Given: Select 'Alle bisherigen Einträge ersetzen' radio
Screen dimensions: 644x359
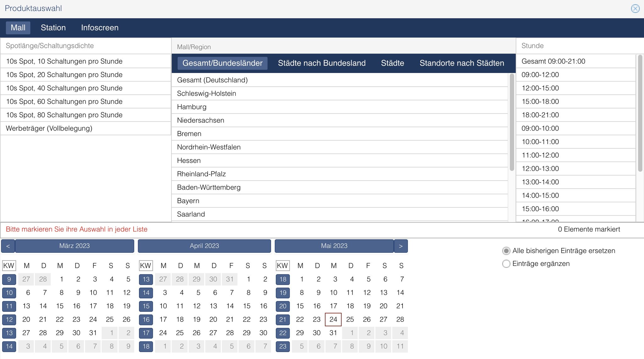Looking at the screenshot, I should (506, 251).
